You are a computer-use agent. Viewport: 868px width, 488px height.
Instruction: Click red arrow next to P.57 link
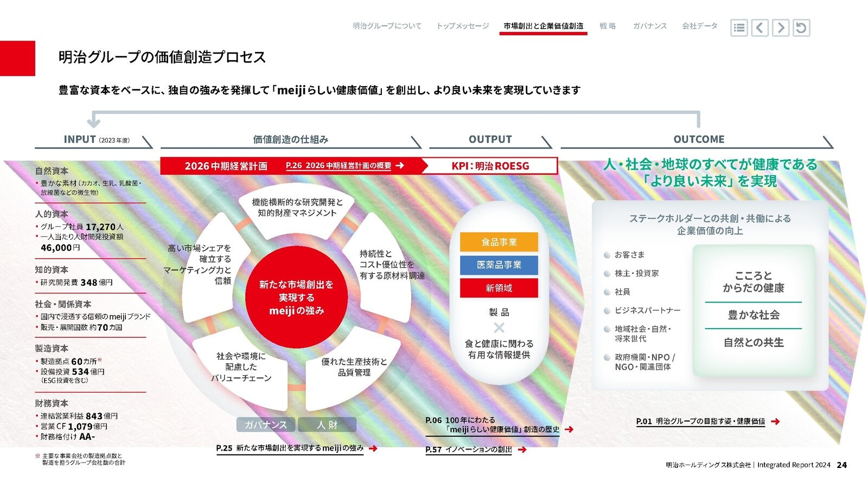click(522, 450)
